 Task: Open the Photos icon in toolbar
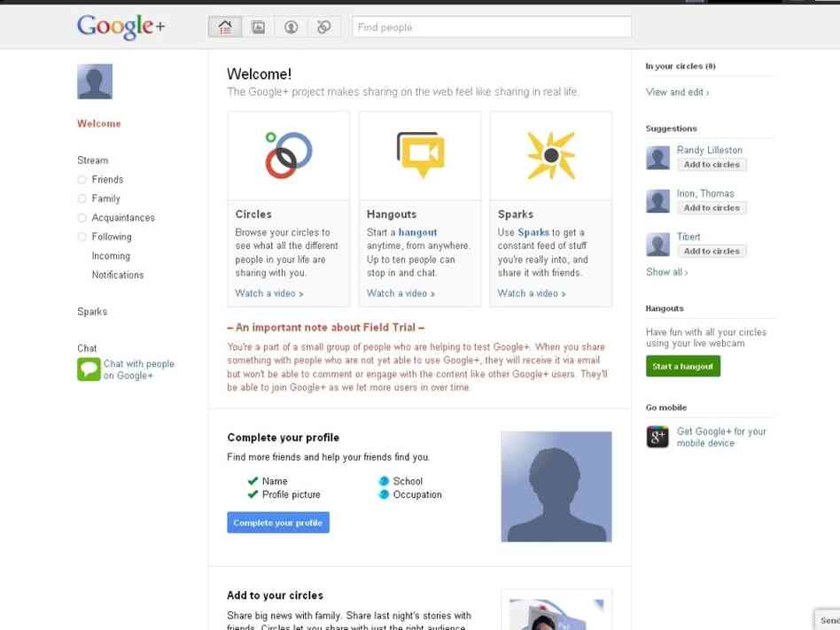pyautogui.click(x=258, y=27)
